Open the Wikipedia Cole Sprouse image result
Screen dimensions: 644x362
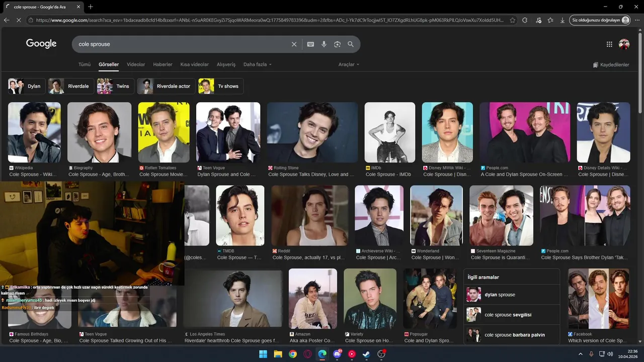(x=34, y=132)
